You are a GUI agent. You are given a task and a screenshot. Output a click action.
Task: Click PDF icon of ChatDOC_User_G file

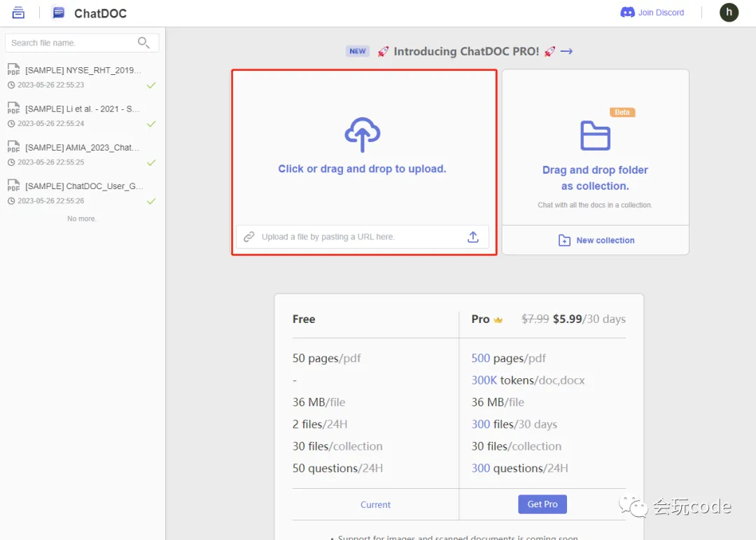(x=13, y=186)
